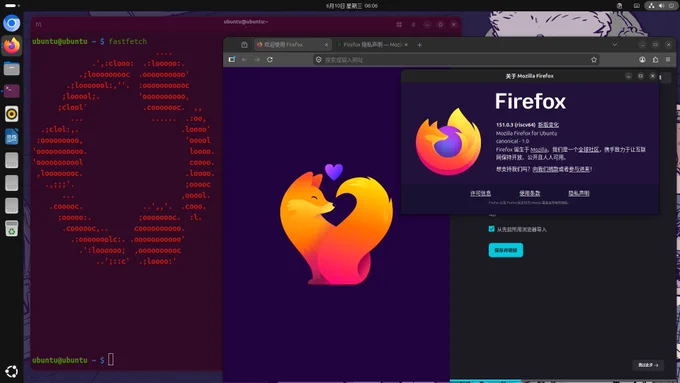
Task: Open the end-user rights link
Action: coord(530,193)
